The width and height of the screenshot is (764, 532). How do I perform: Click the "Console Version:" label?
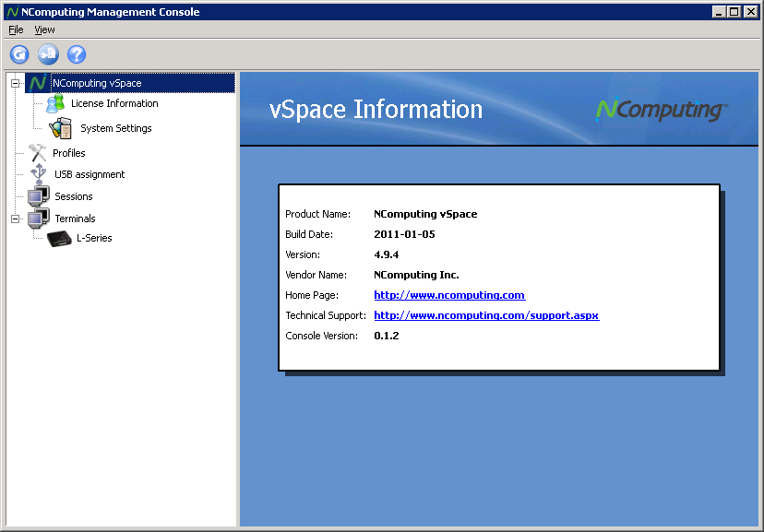tap(322, 336)
